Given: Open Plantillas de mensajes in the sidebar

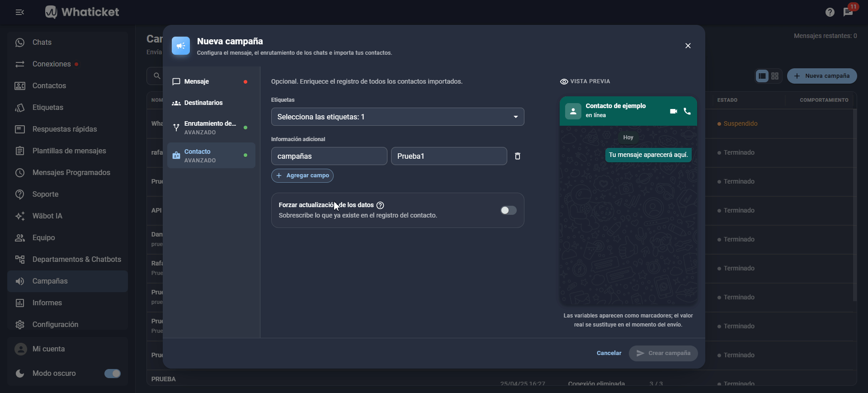Looking at the screenshot, I should tap(68, 151).
